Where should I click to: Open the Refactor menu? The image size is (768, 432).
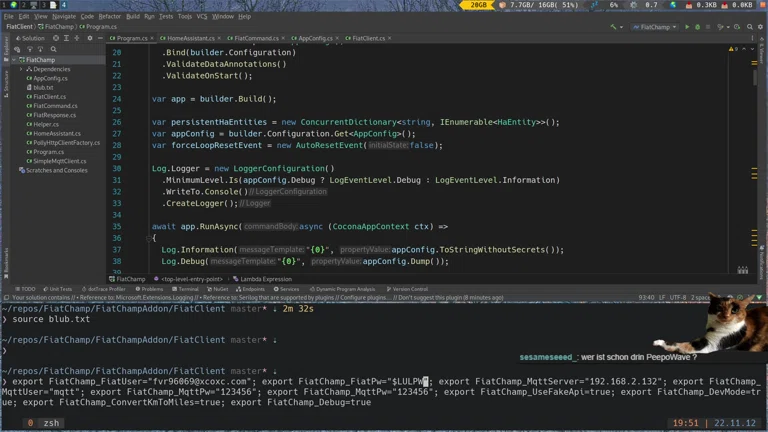coord(109,16)
